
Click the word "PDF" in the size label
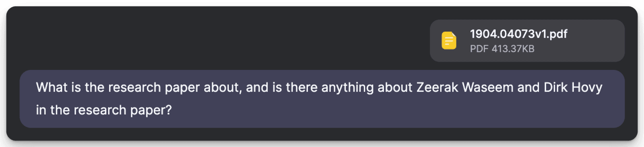pos(479,49)
